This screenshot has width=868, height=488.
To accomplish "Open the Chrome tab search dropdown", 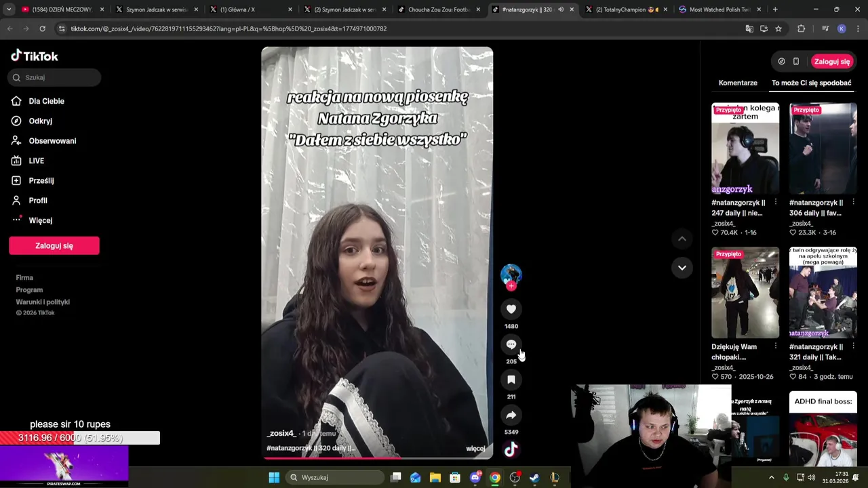I will [7, 9].
